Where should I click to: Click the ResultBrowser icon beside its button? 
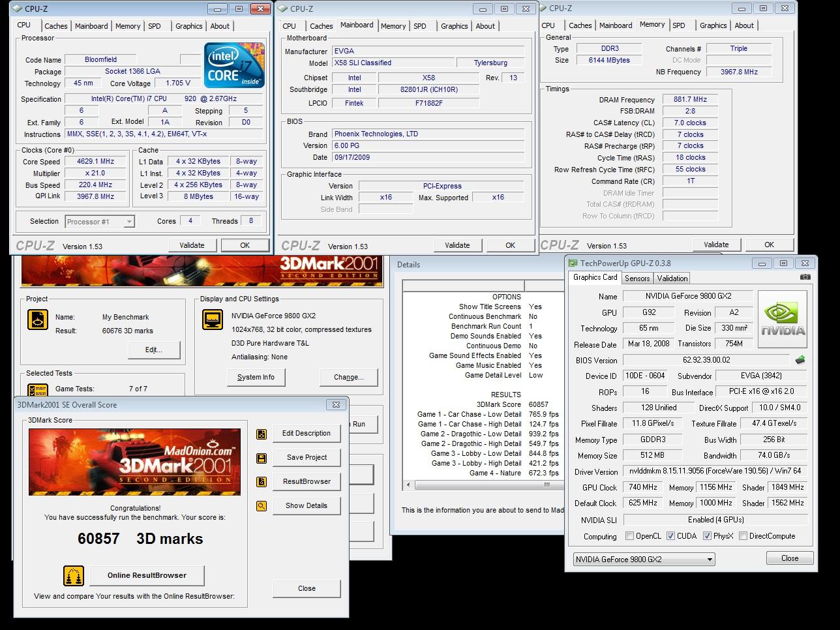262,482
